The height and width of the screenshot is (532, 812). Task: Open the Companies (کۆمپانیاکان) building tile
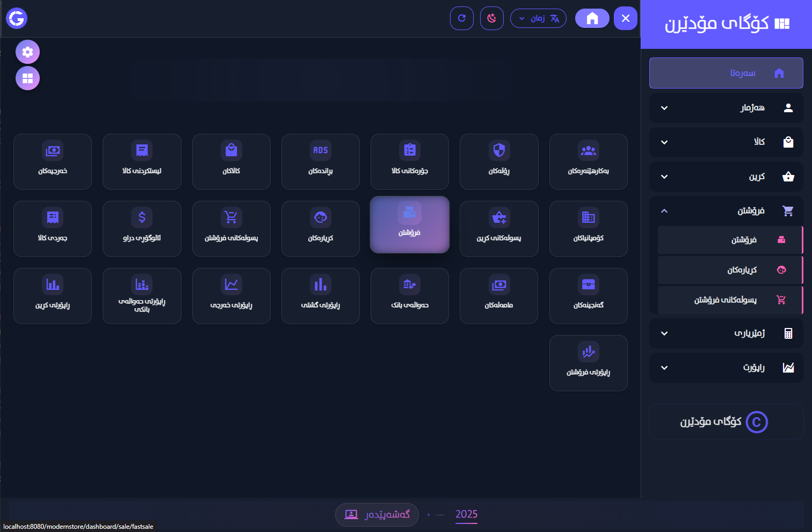click(x=588, y=228)
